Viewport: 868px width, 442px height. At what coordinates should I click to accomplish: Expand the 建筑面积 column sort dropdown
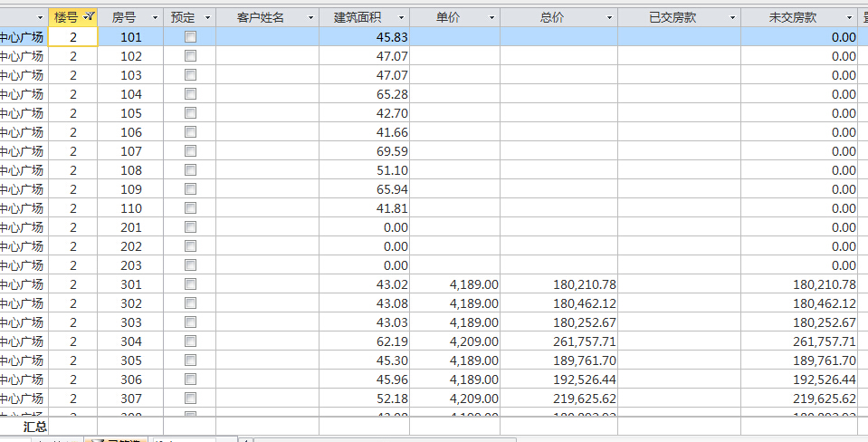coord(401,18)
